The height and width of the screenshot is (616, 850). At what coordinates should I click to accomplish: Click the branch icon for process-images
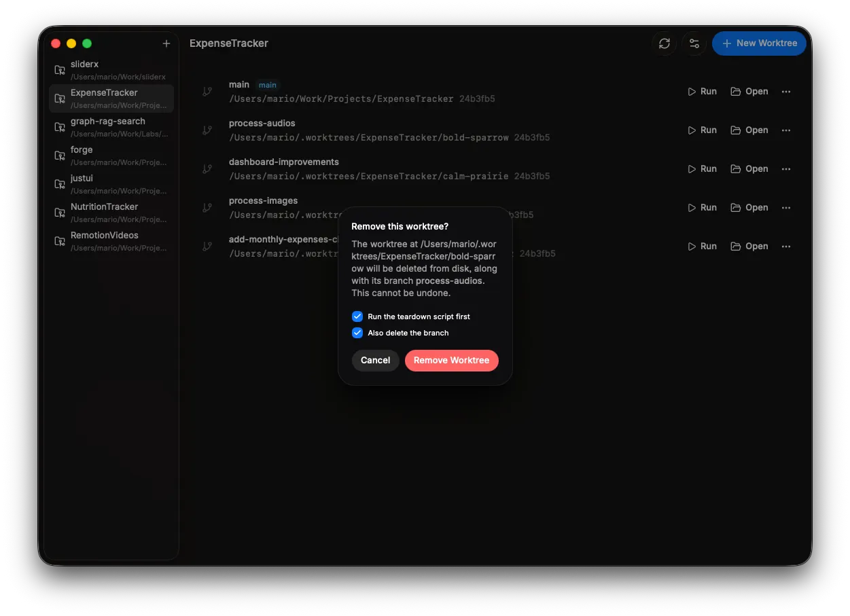tap(207, 208)
